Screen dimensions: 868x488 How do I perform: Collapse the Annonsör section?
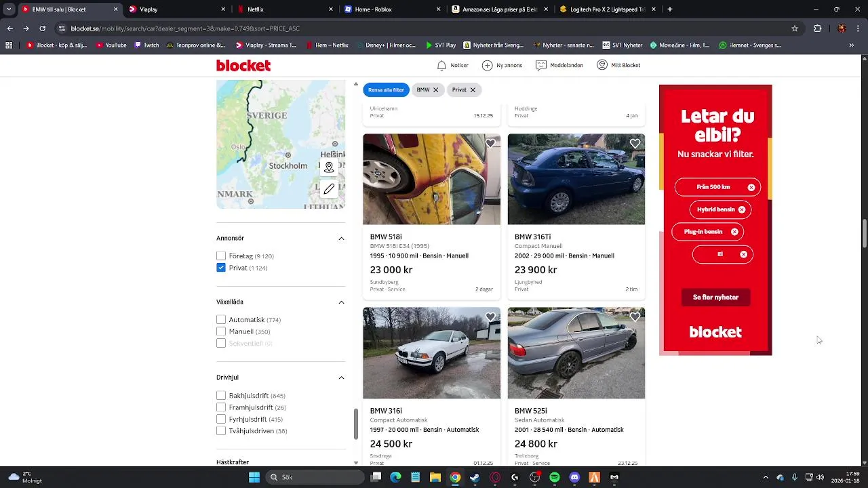tap(341, 239)
